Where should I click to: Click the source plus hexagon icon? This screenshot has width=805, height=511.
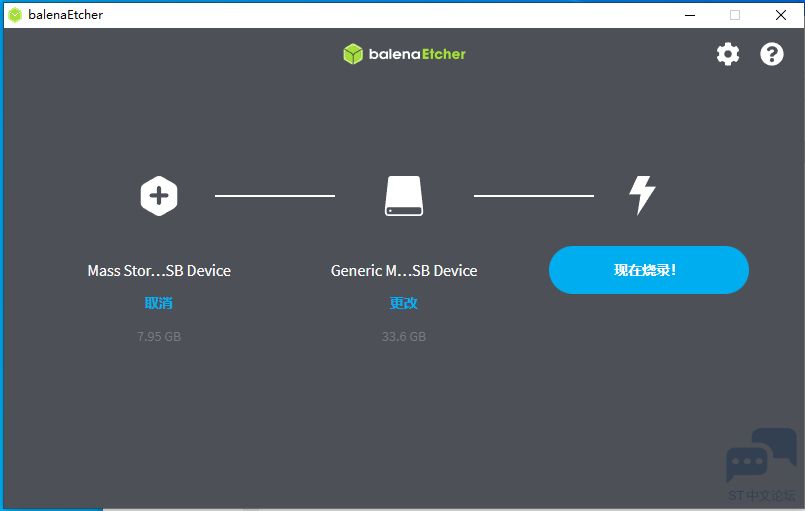click(159, 196)
